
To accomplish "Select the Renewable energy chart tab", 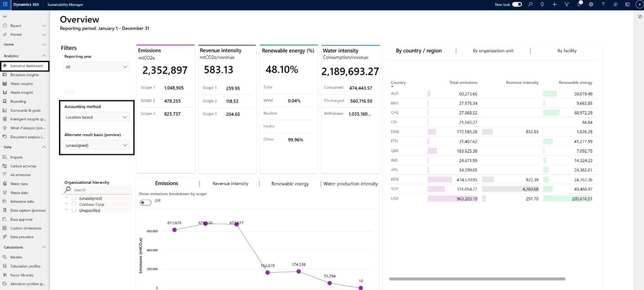I will [x=290, y=184].
